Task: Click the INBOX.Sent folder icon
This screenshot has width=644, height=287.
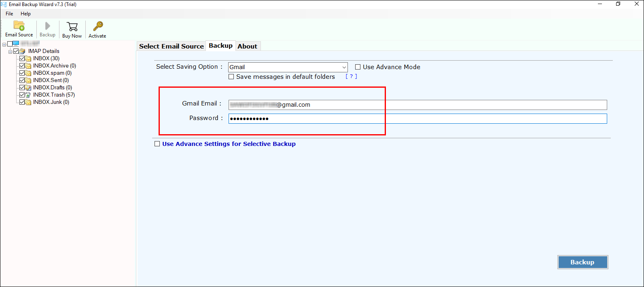Action: 28,80
